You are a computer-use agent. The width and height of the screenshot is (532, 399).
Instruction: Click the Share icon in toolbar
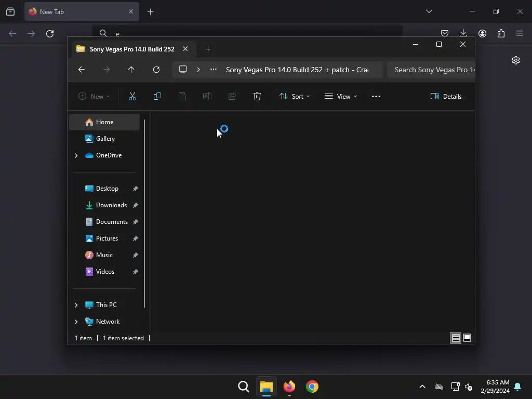[232, 96]
